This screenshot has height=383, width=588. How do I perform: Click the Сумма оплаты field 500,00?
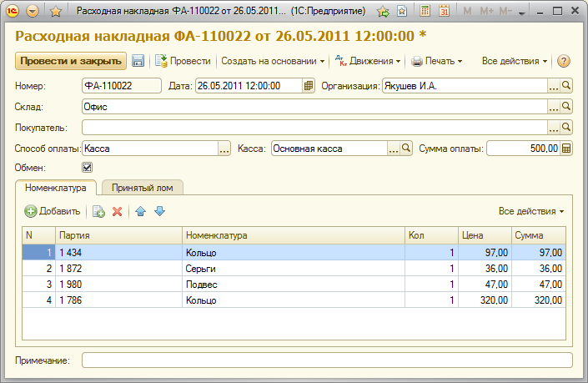tap(523, 149)
